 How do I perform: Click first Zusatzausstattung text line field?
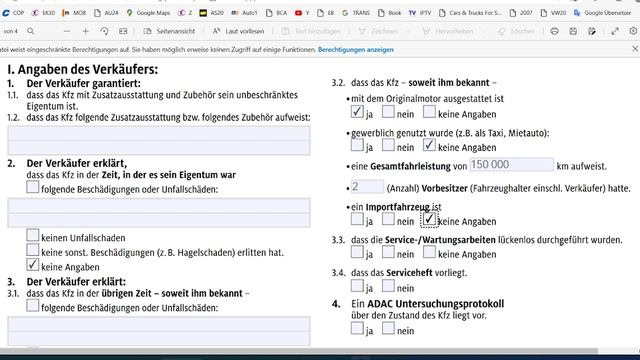pos(159,133)
